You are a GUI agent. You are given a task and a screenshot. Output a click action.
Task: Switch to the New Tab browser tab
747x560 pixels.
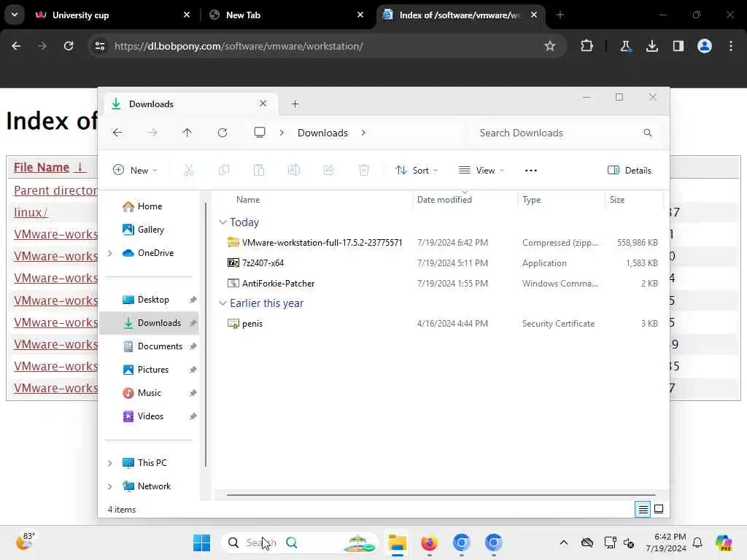(286, 15)
